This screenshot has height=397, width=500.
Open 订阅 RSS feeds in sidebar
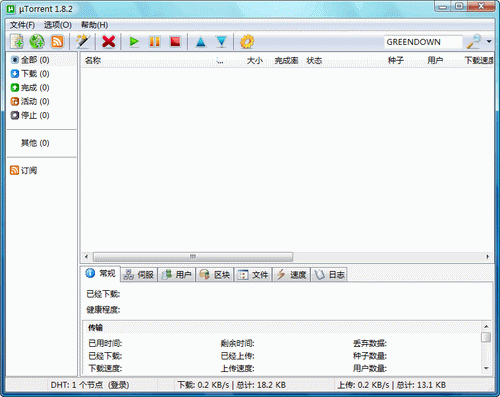coord(24,171)
